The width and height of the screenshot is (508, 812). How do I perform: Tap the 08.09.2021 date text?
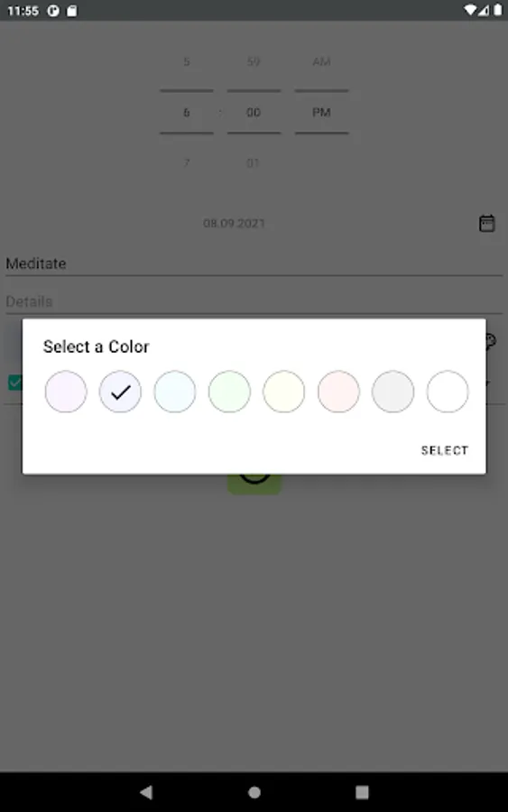[x=234, y=223]
